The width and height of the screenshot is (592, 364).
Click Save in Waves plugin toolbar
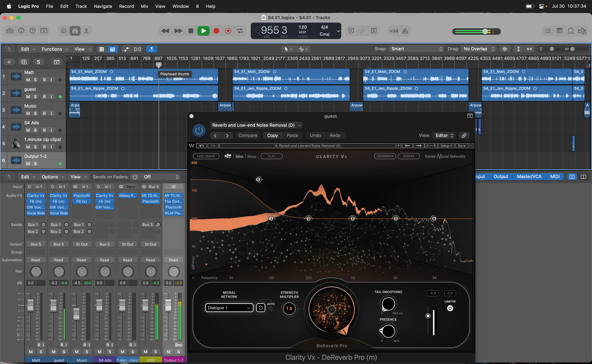461,146
